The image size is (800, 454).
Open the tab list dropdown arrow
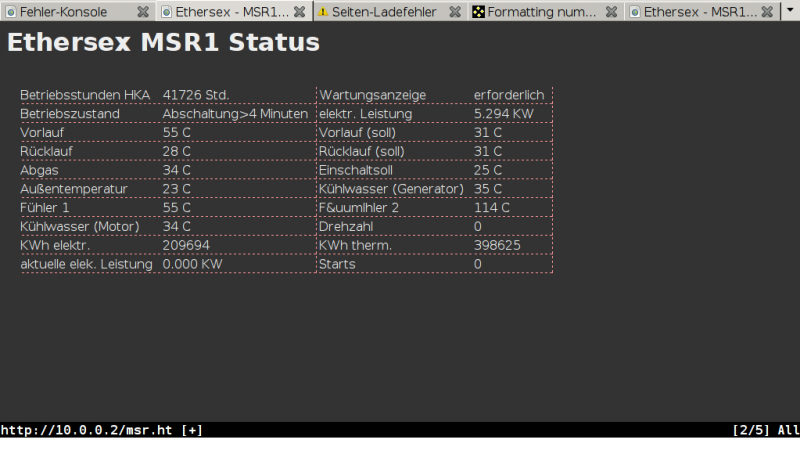790,12
